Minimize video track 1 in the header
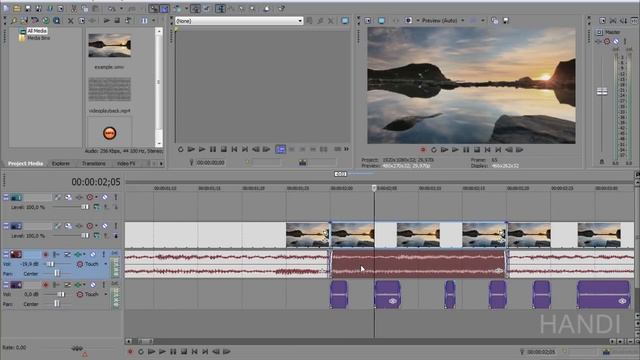 (x=6, y=197)
